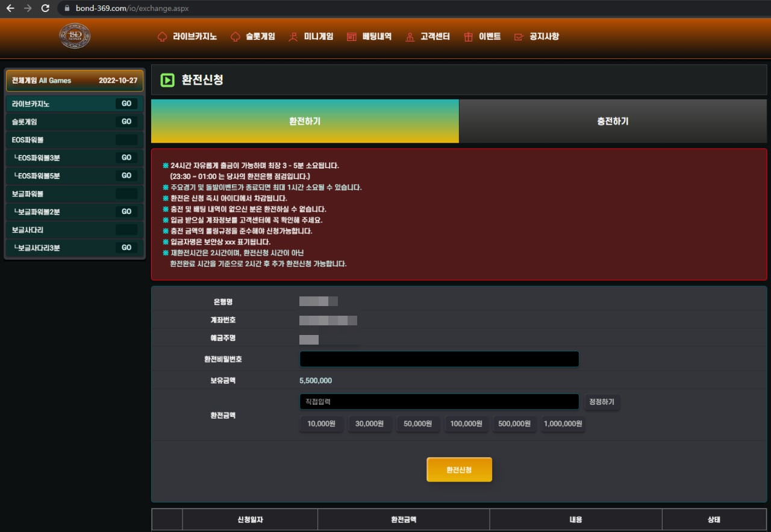Viewport: 771px width, 532px height.
Task: Click the spade icon beside header 라이브카지노
Action: pos(161,37)
